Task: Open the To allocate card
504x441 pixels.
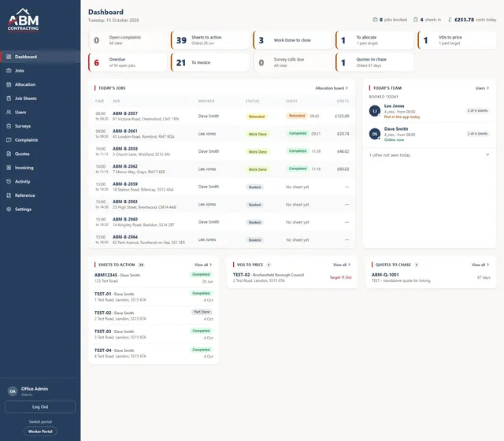Action: coord(375,40)
